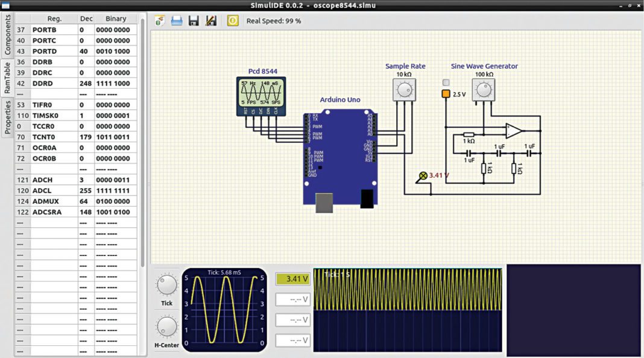Print the circuit using the printer icon
Image resolution: width=644 pixels, height=358 pixels.
(175, 20)
